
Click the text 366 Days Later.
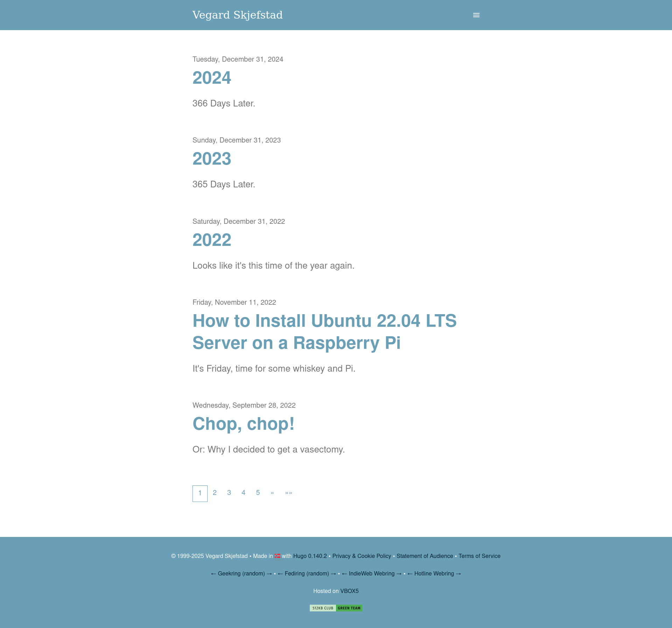tap(224, 103)
